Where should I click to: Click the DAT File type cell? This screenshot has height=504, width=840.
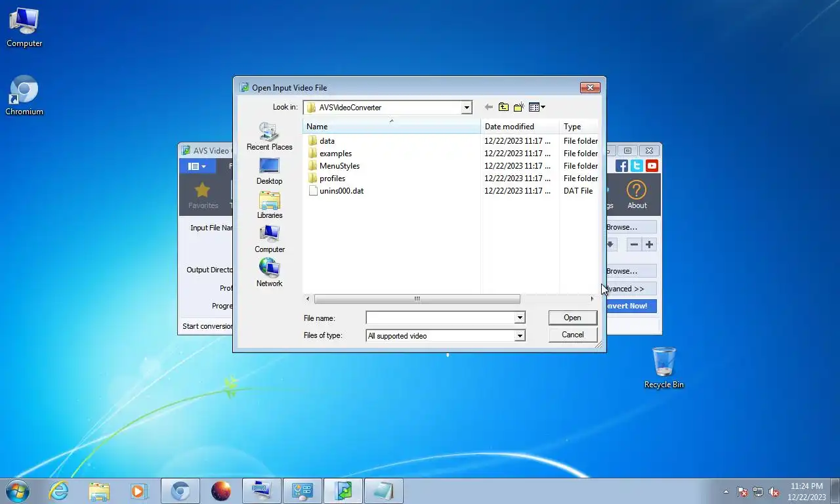click(578, 191)
